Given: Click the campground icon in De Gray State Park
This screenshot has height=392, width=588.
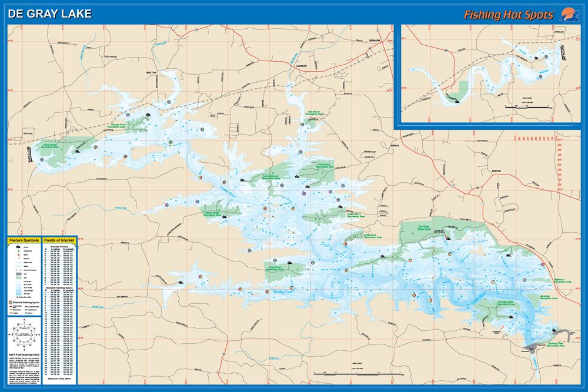Looking at the screenshot, I should [x=413, y=234].
